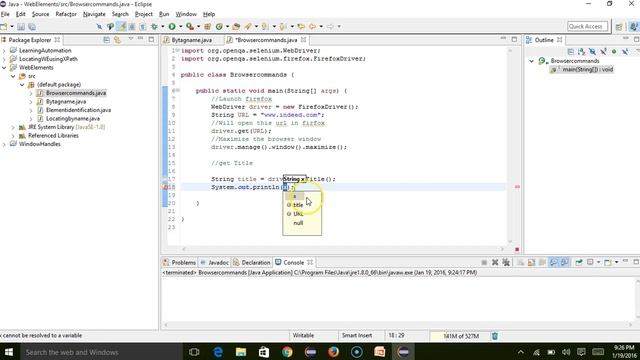Click the green Run button in toolbar
This screenshot has height=360, width=640.
[172, 27]
